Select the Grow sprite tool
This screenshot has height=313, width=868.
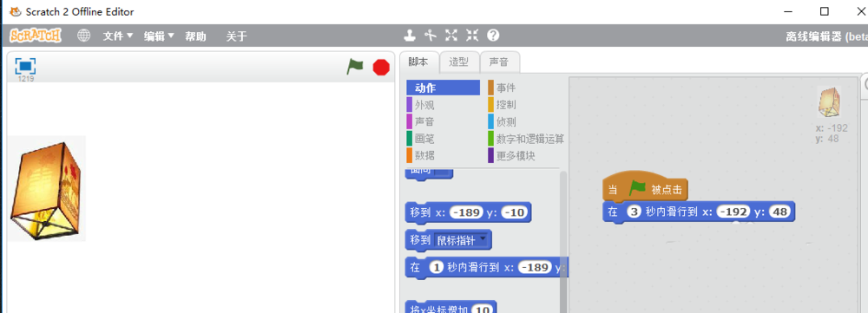451,36
